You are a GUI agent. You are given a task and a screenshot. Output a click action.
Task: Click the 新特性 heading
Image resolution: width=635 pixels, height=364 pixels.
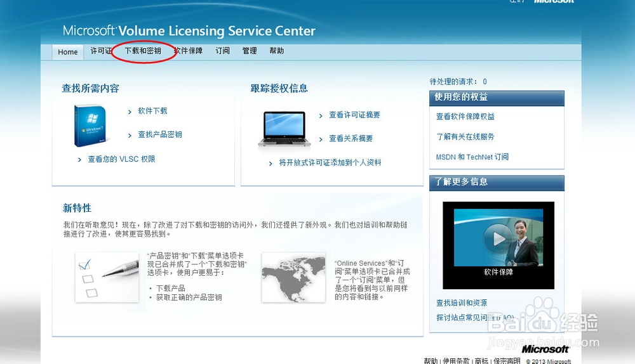(77, 208)
